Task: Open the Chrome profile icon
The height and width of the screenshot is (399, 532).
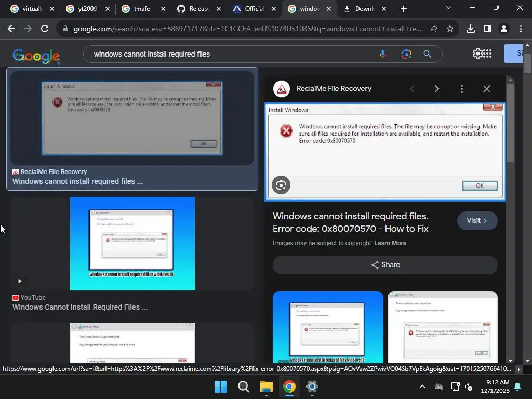Action: [504, 29]
